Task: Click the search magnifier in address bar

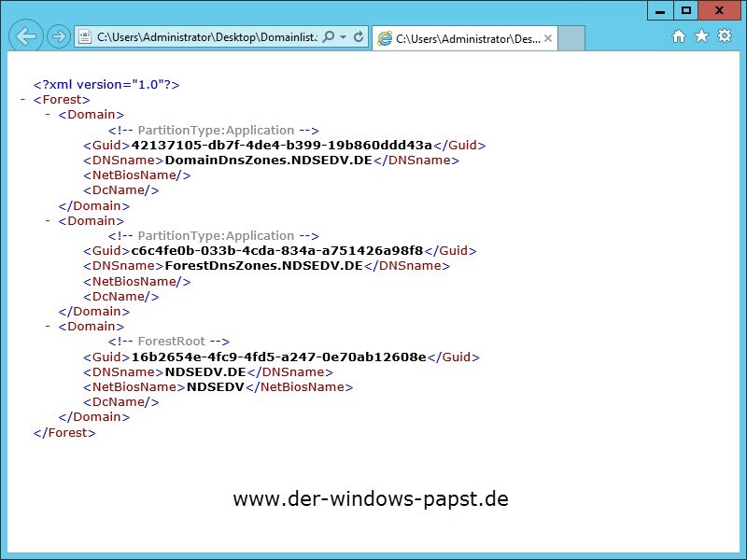Action: point(328,37)
